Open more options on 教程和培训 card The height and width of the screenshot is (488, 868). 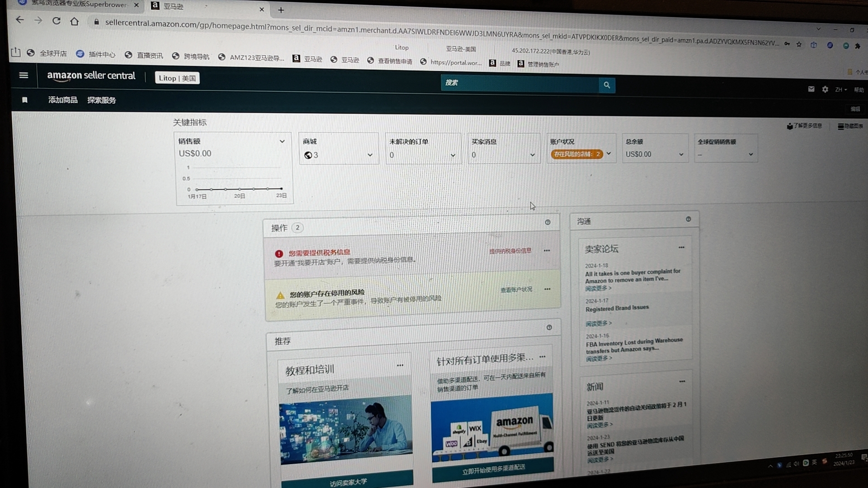(400, 365)
